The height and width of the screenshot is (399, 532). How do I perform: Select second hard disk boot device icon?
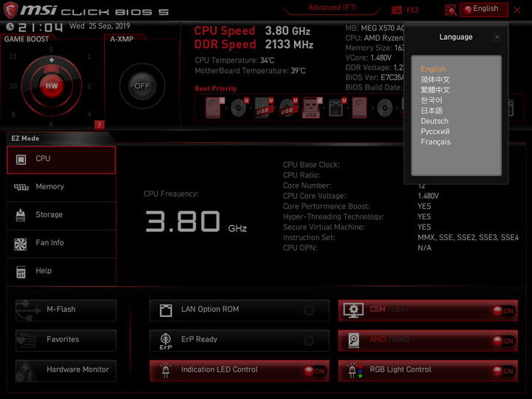[359, 108]
